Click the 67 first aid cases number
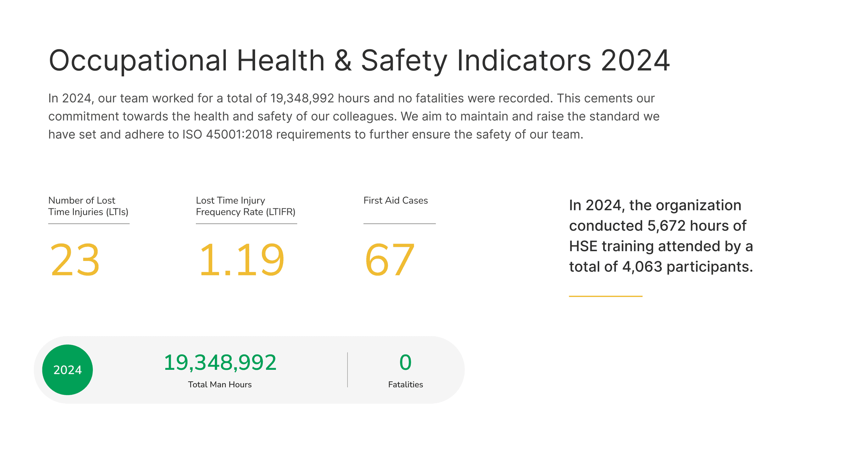The height and width of the screenshot is (471, 868). pos(389,260)
